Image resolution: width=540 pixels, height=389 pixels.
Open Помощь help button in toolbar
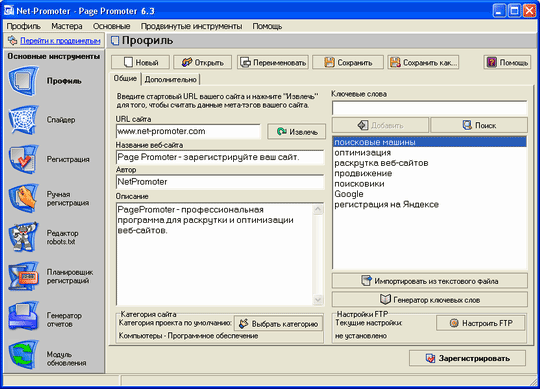[x=507, y=63]
